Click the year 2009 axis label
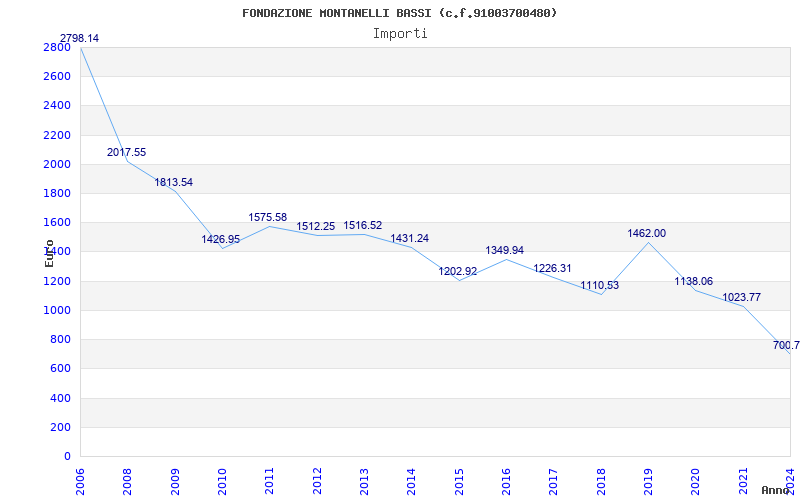The image size is (800, 500). (x=175, y=481)
